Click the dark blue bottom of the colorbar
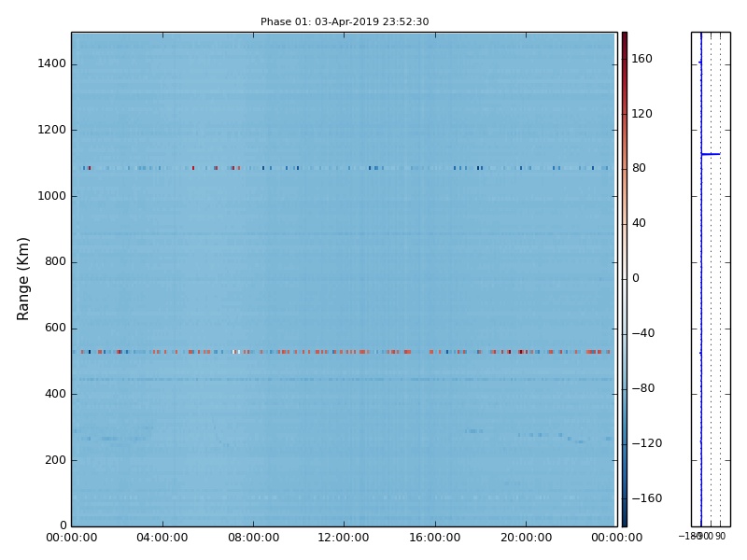 tap(625, 520)
